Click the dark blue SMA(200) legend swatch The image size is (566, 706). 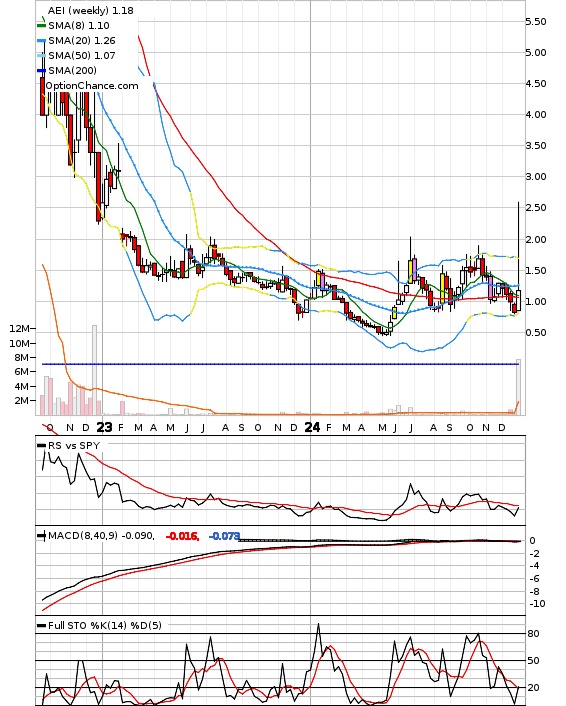tap(41, 70)
